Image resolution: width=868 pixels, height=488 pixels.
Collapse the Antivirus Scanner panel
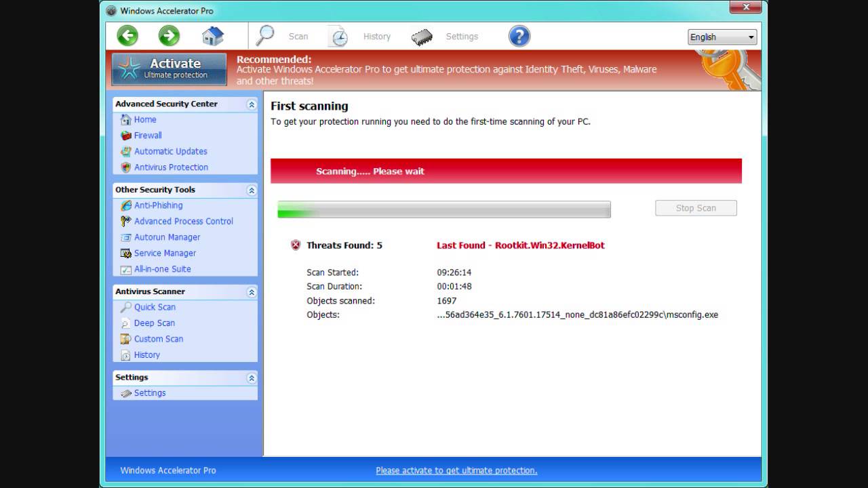[x=252, y=292]
